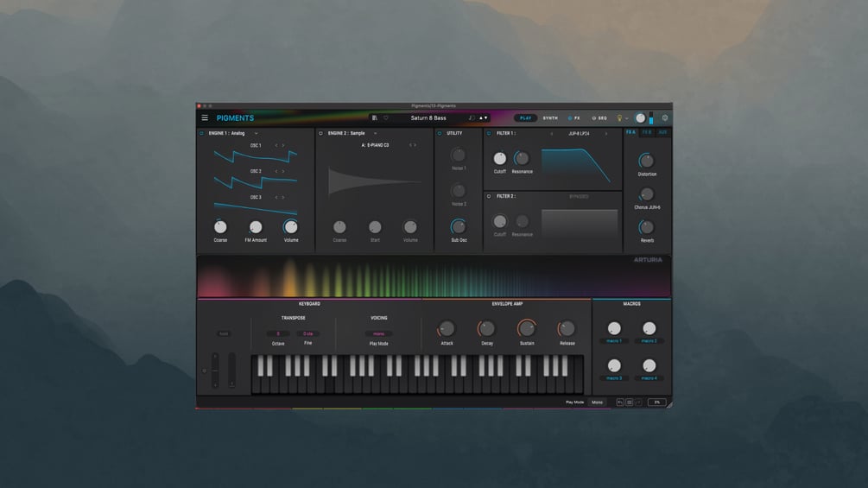This screenshot has width=868, height=488.
Task: Select next waveform arrow for OSC 1
Action: pos(283,145)
